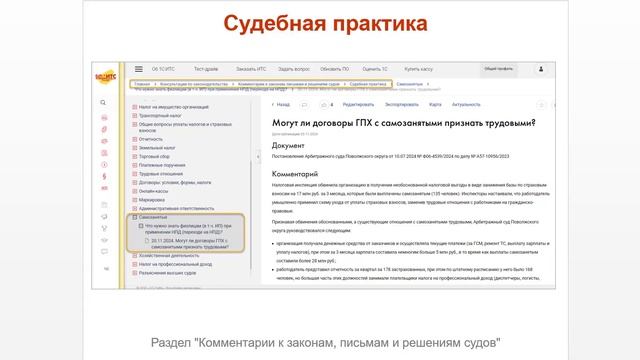640x360 pixels.
Task: Open the 20.11.2024 Могут ли договоры ГПХ document
Action: point(190,244)
